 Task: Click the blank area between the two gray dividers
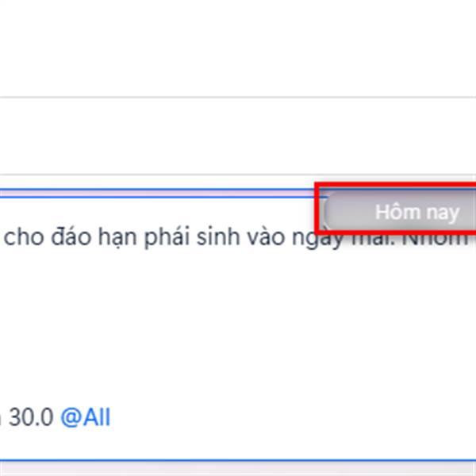(x=238, y=136)
